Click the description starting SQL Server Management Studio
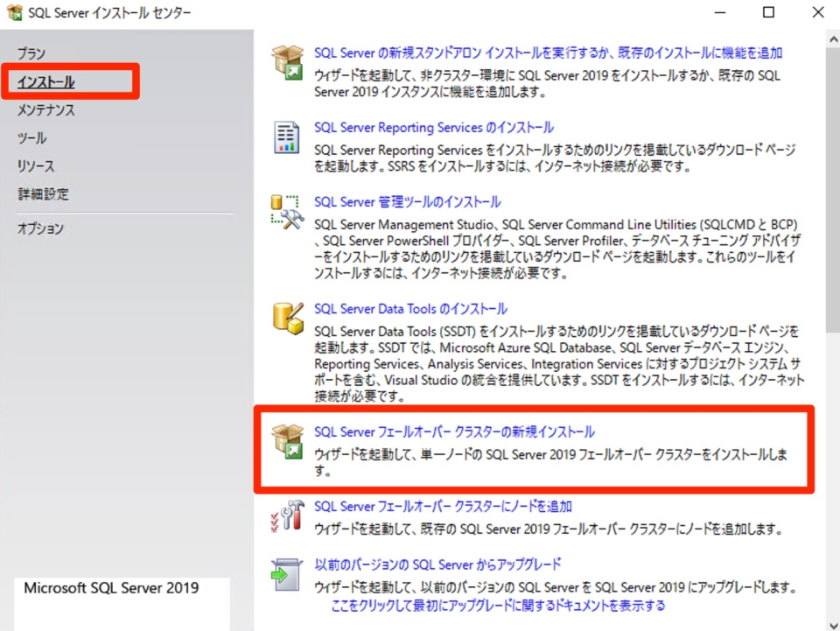The image size is (840, 631). (557, 249)
